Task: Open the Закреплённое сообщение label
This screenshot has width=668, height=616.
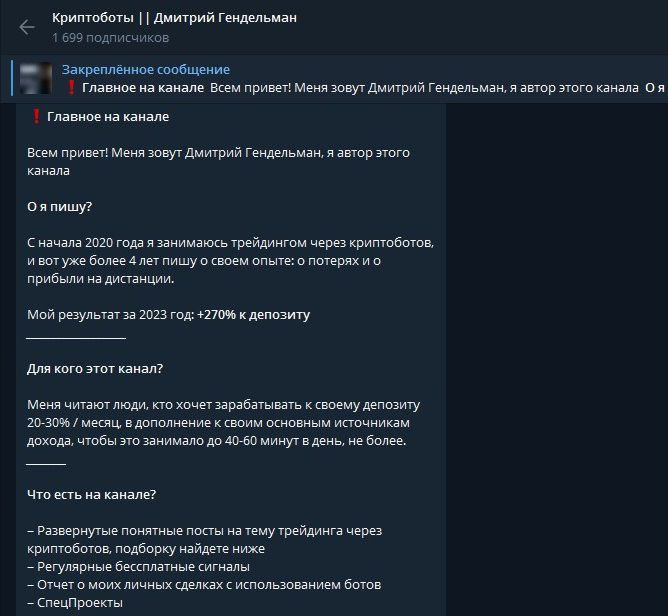Action: (146, 69)
